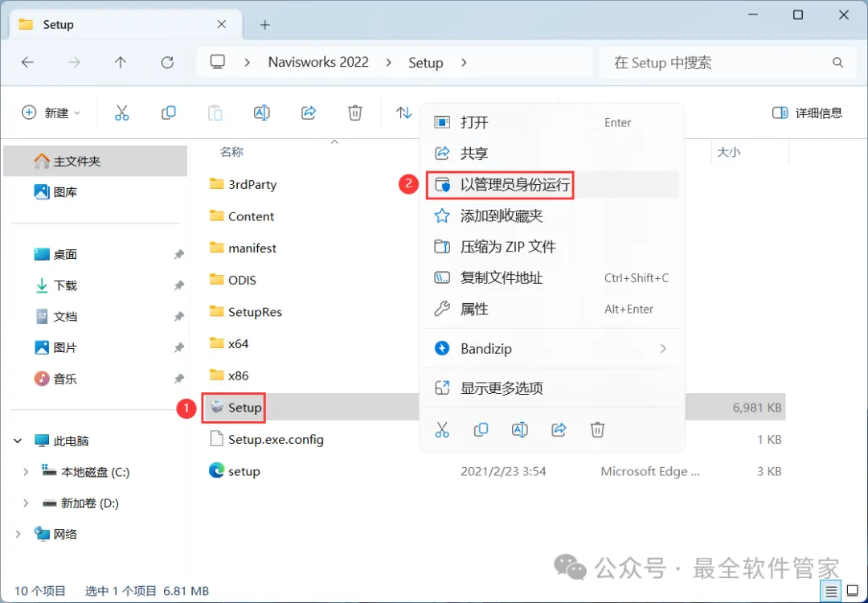Click the Copy icon in the context menu
868x603 pixels.
pyautogui.click(x=481, y=429)
